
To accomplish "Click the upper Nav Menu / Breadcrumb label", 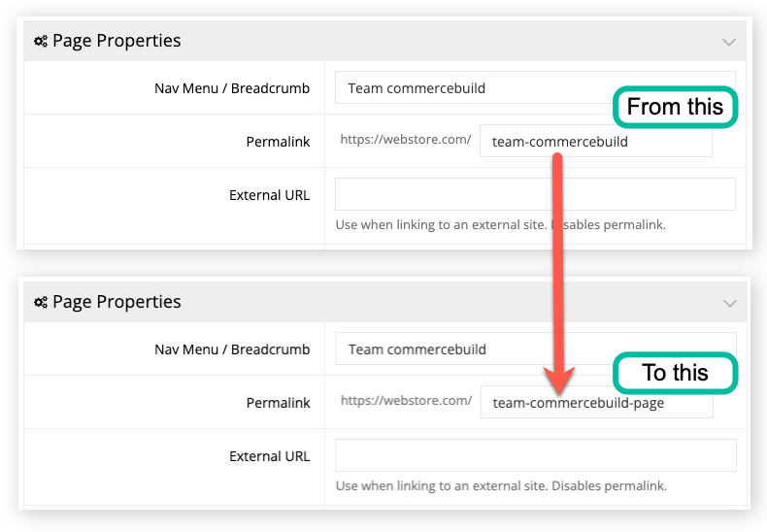I will tap(232, 88).
